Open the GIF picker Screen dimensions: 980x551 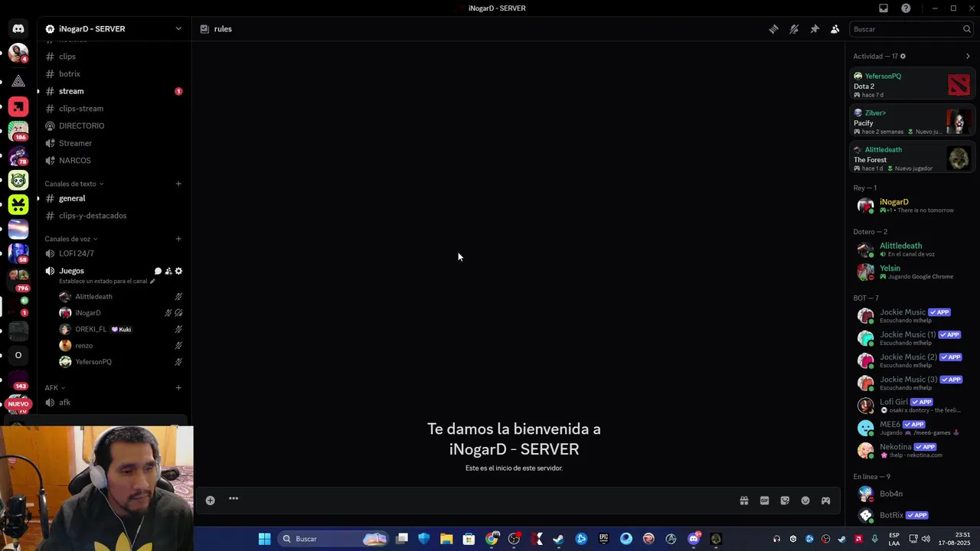click(764, 500)
